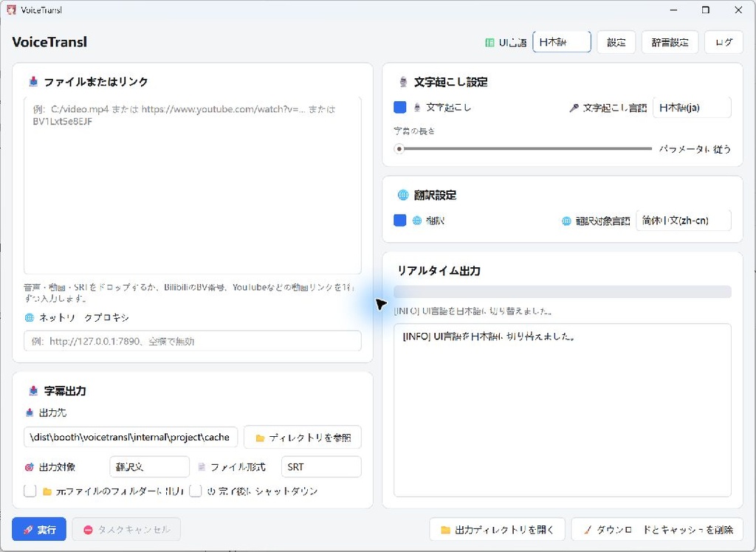
Task: Click the network proxy input field
Action: tap(193, 341)
